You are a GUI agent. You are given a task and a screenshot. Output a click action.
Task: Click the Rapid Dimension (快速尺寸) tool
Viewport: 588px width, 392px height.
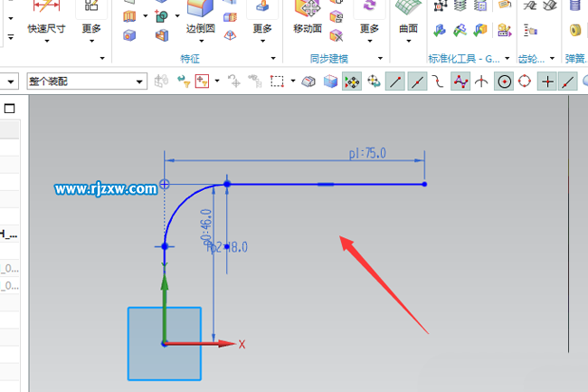46,17
